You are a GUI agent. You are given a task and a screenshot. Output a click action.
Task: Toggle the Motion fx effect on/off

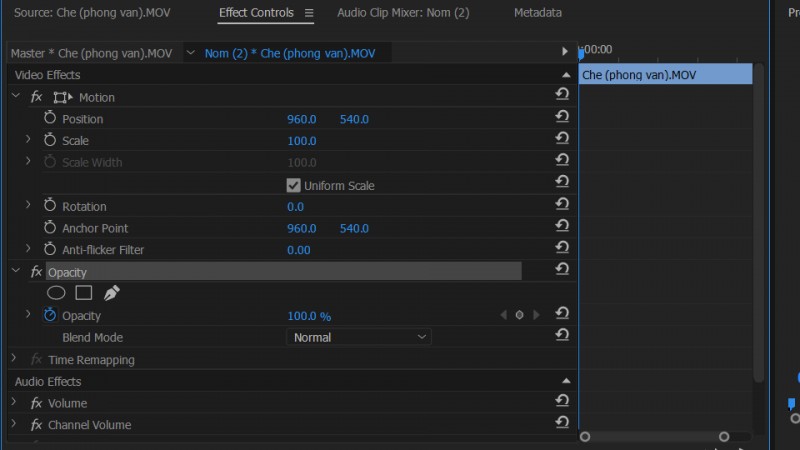(36, 97)
